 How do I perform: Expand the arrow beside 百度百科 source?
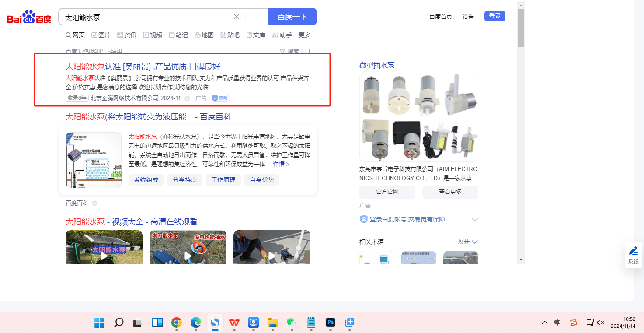[94, 203]
